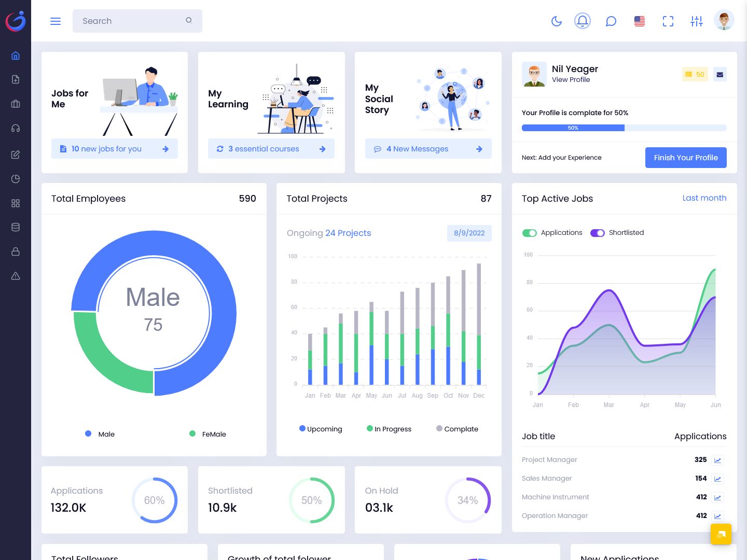Screen dimensions: 747x560
Task: Open the Dashboard home icon in sidebar
Action: pyautogui.click(x=15, y=55)
